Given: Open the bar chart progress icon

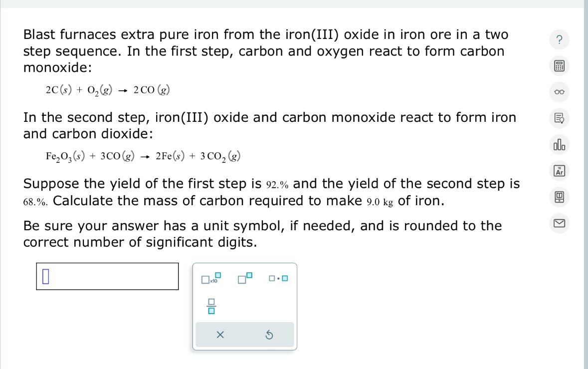Looking at the screenshot, I should 559,145.
